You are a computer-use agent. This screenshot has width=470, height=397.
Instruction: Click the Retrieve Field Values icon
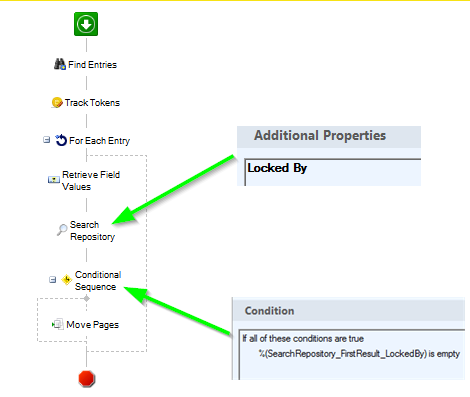[x=54, y=180]
